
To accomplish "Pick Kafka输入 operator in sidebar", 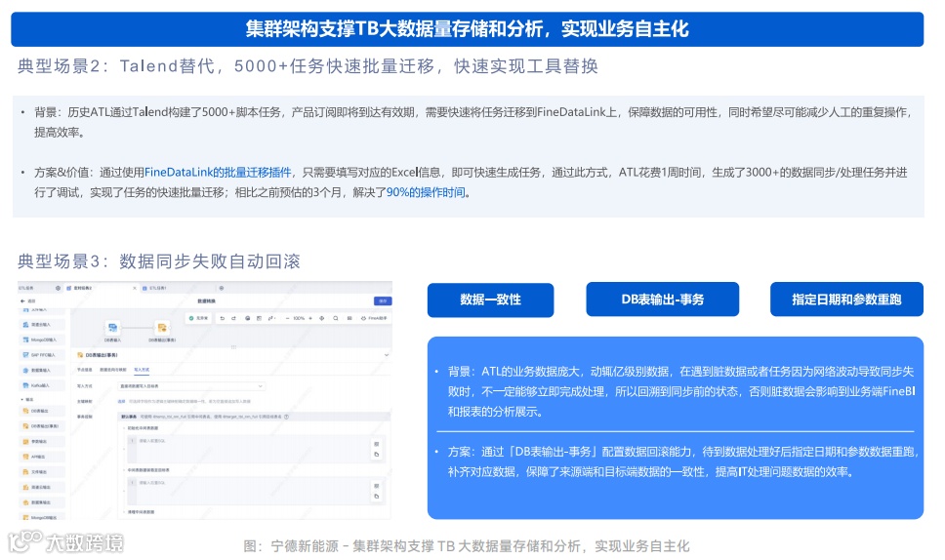I will [x=40, y=385].
